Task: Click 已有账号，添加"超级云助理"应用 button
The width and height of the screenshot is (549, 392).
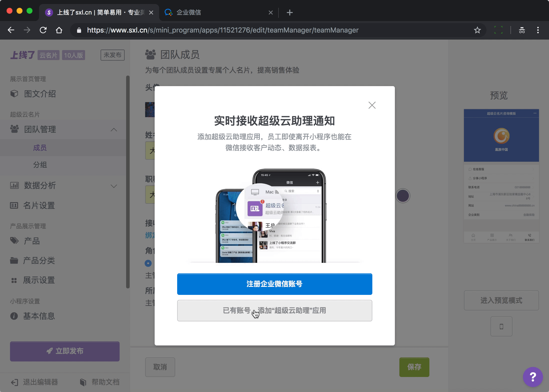Action: point(274,310)
